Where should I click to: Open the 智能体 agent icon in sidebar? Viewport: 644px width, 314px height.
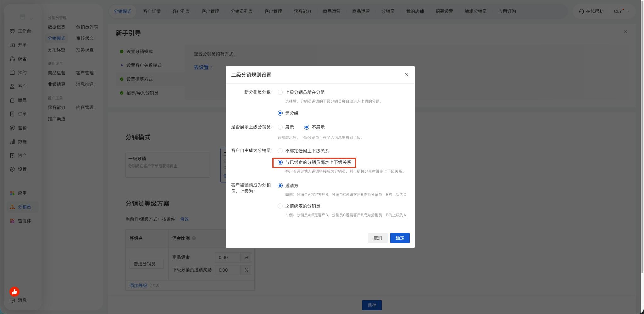click(x=12, y=221)
